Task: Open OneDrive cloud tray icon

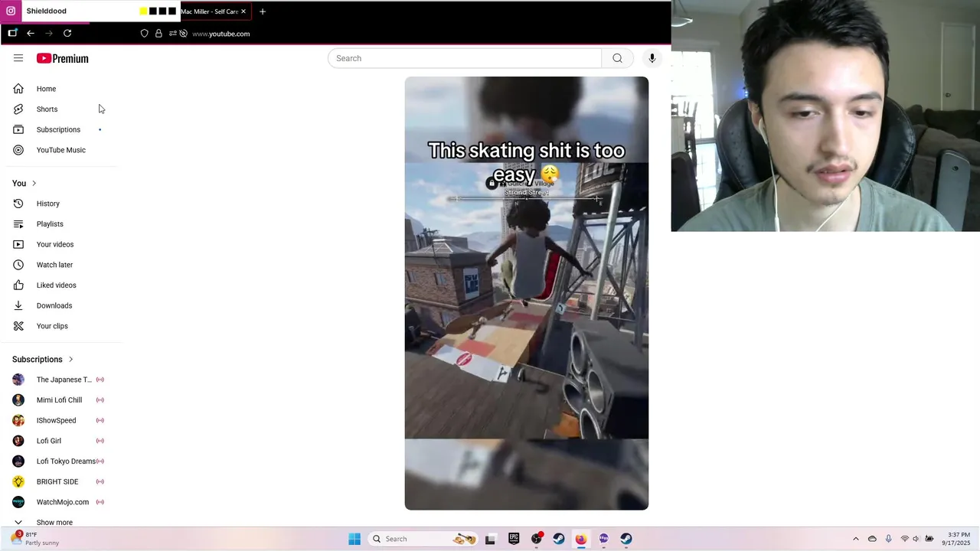Action: (x=872, y=539)
